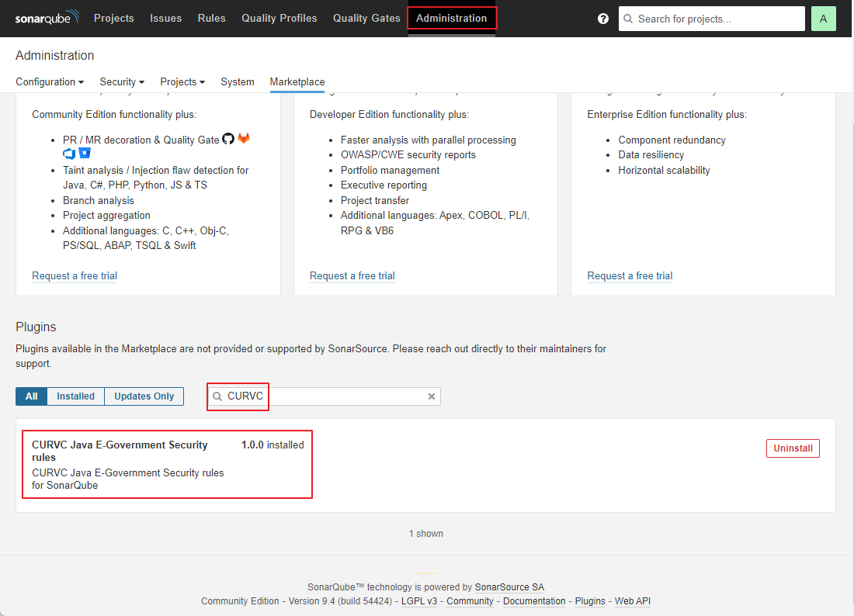The image size is (854, 616).
Task: Expand the Security dropdown
Action: click(x=122, y=81)
